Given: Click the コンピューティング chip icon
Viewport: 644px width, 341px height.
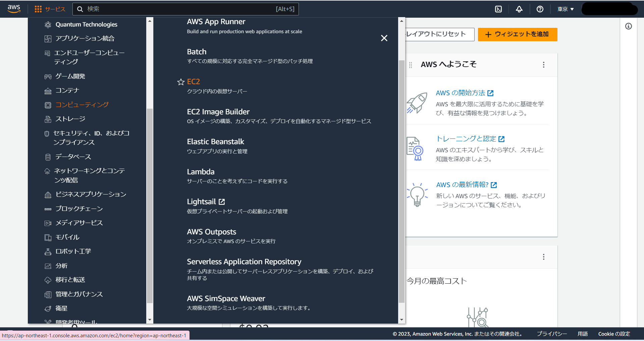Looking at the screenshot, I should click(48, 105).
